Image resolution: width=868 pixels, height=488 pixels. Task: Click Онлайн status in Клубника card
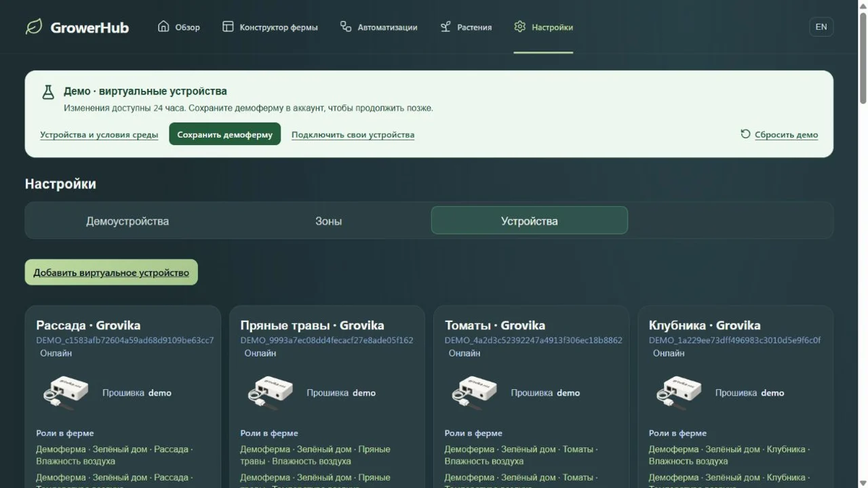coord(669,353)
